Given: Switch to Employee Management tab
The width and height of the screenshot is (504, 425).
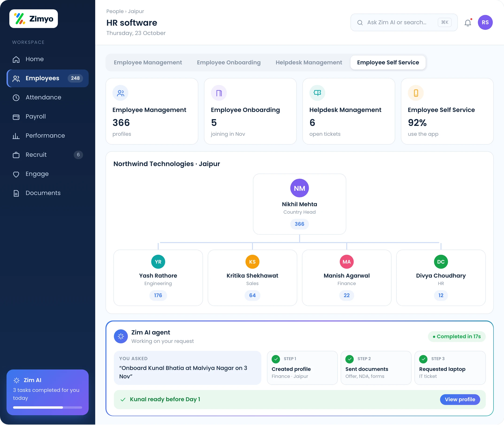Looking at the screenshot, I should point(148,63).
